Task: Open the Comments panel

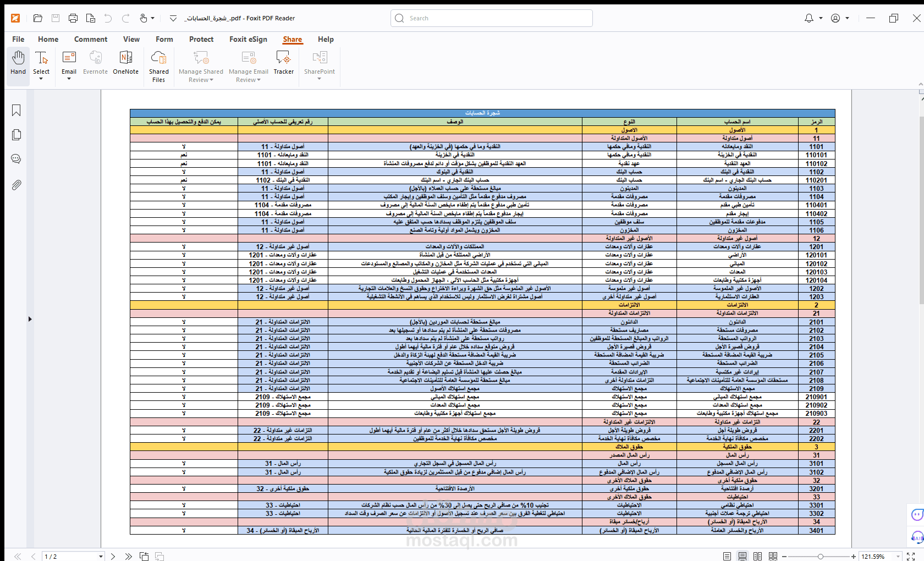Action: [16, 159]
